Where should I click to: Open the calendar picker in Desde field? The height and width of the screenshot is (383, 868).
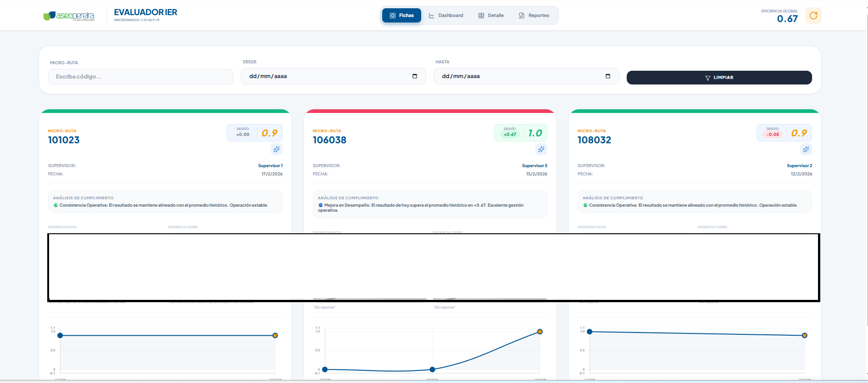(415, 76)
